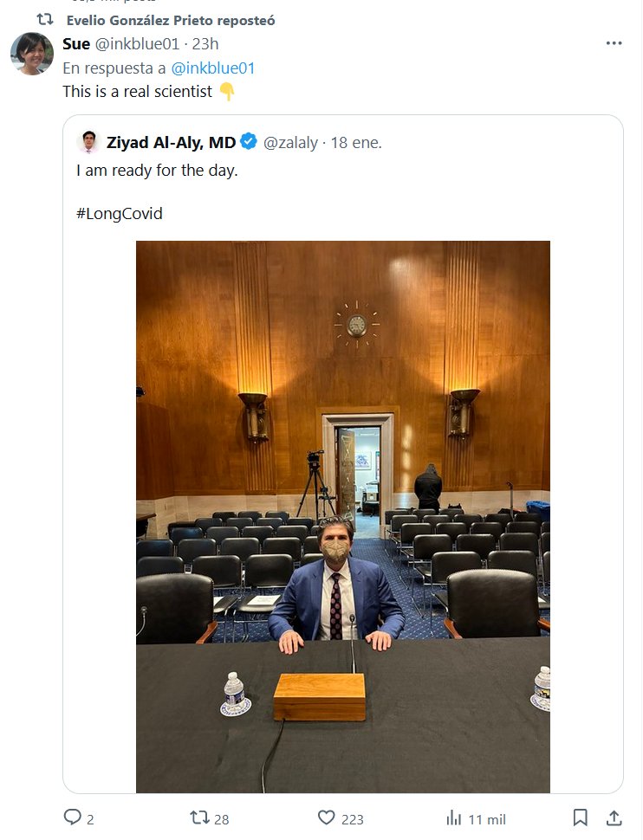The image size is (643, 840).
Task: Click the blue verified badge
Action: (x=248, y=142)
